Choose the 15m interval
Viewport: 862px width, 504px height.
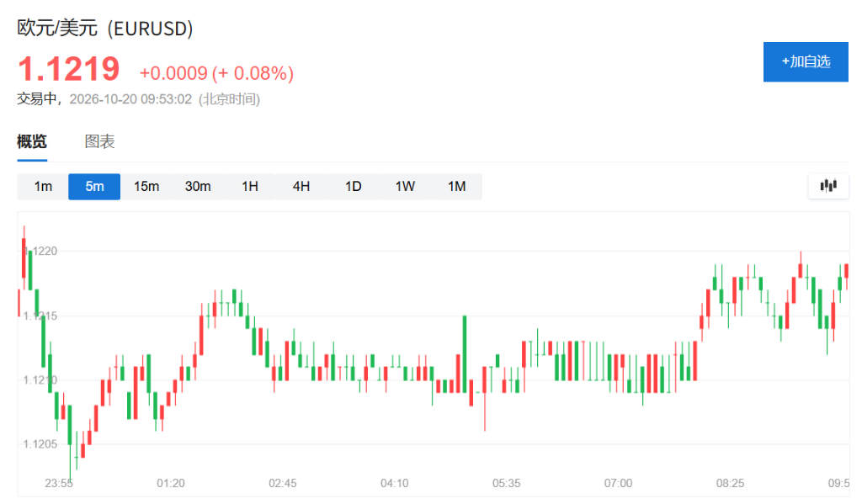146,186
